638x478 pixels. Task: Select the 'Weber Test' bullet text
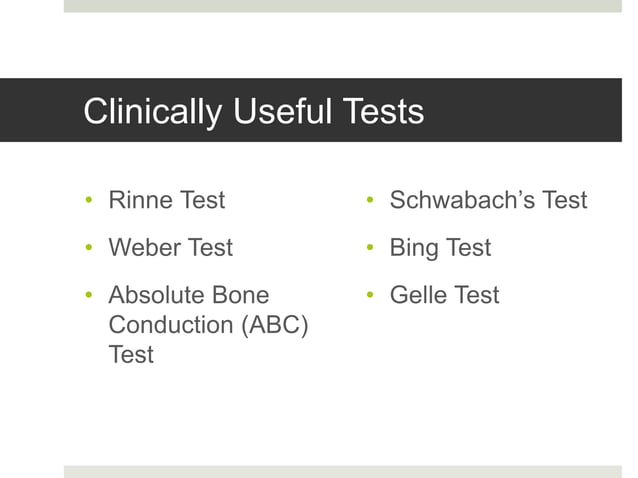[170, 247]
